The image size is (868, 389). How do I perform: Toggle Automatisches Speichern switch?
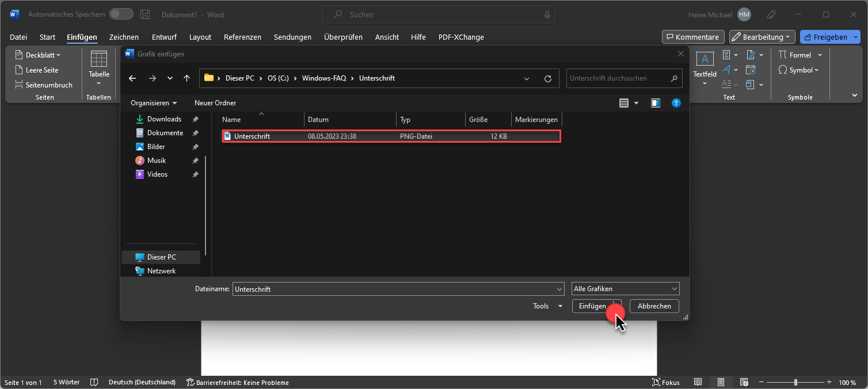tap(121, 14)
